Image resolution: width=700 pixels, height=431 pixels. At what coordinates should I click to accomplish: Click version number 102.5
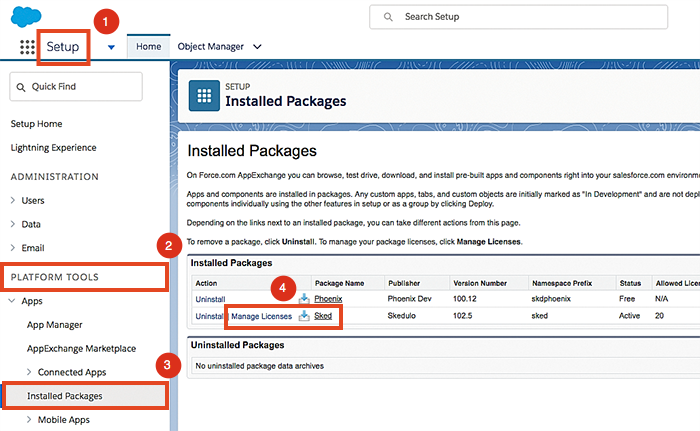pos(462,316)
